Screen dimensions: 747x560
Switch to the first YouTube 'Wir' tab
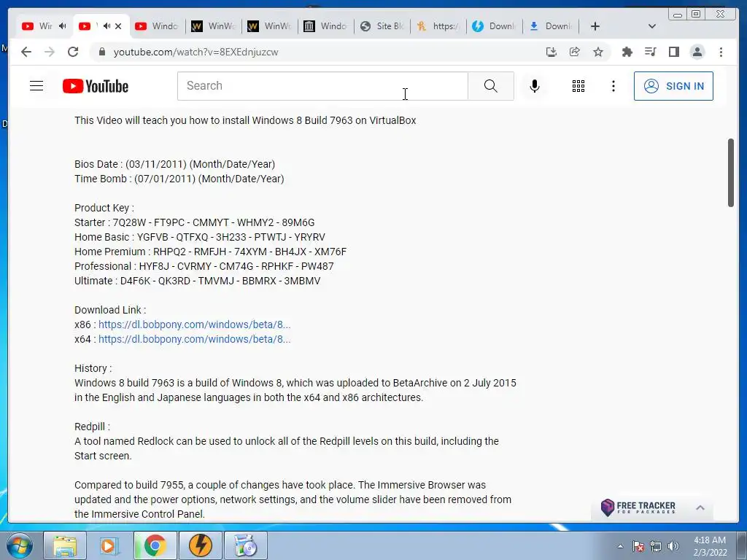tap(38, 26)
